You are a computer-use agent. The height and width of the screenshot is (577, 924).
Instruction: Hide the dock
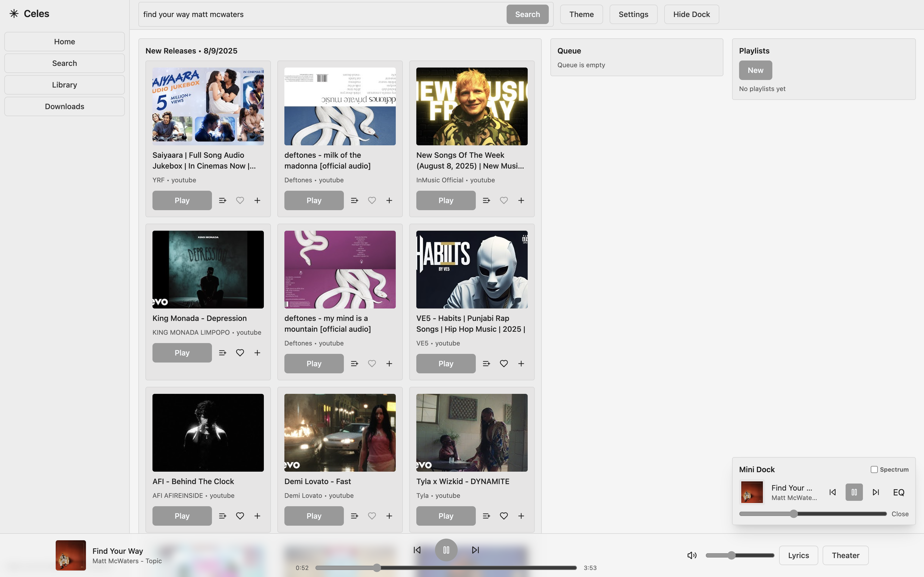tap(692, 14)
